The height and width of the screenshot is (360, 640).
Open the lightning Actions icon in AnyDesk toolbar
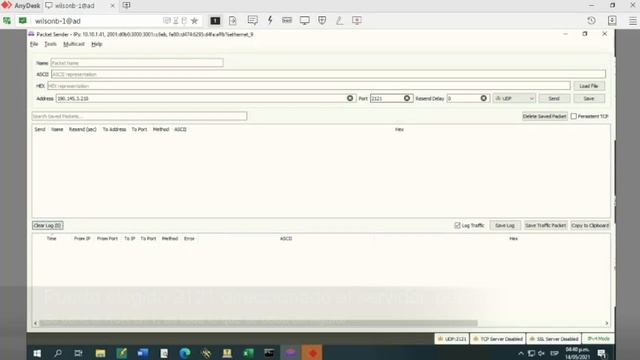tap(270, 20)
